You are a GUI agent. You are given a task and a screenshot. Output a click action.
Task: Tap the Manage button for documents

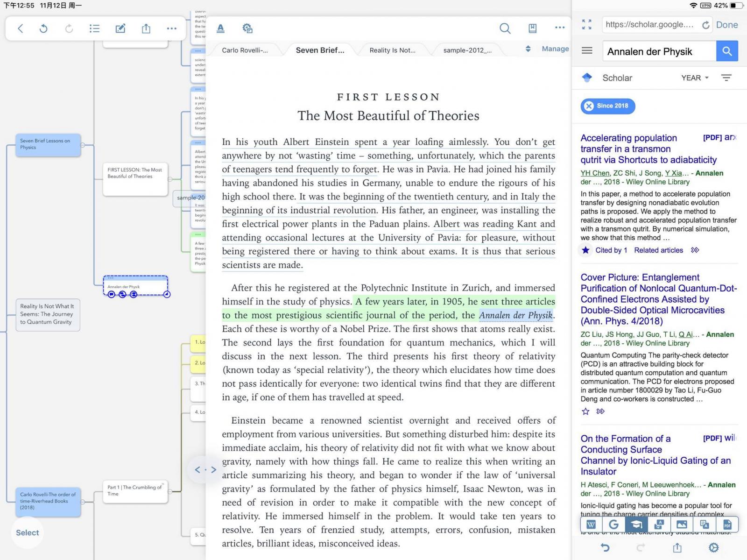click(555, 49)
